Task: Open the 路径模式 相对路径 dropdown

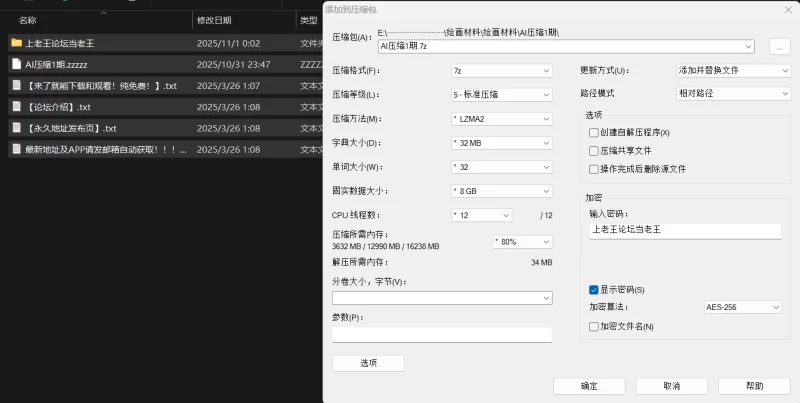Action: coord(733,93)
